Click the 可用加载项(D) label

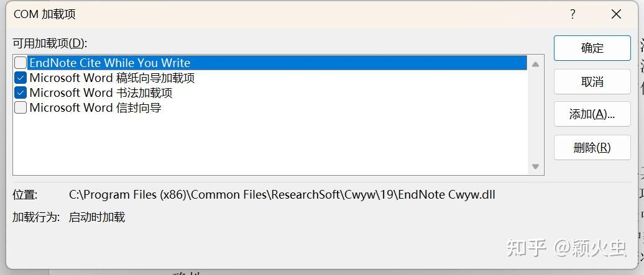(x=50, y=43)
